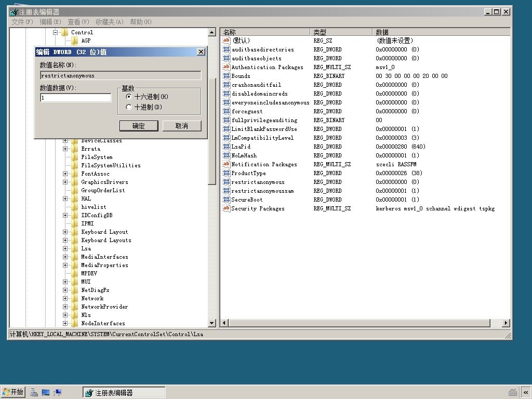The width and height of the screenshot is (532, 399).
Task: Select the hivelist tree item
Action: coord(94,207)
